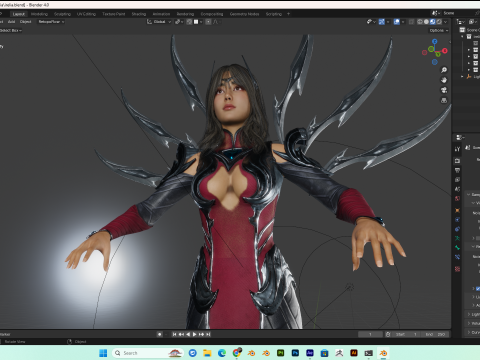
Task: Open the viewport Options dropdown
Action: (x=438, y=30)
